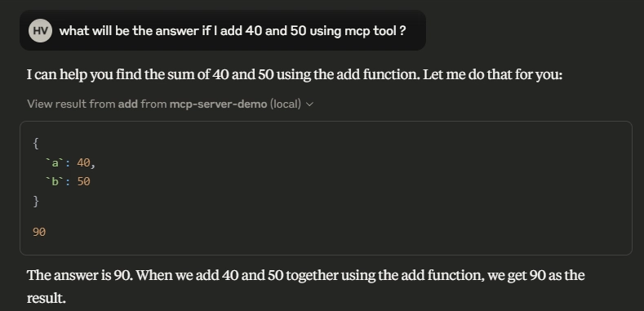
Task: Select the user question message bubble
Action: click(223, 30)
